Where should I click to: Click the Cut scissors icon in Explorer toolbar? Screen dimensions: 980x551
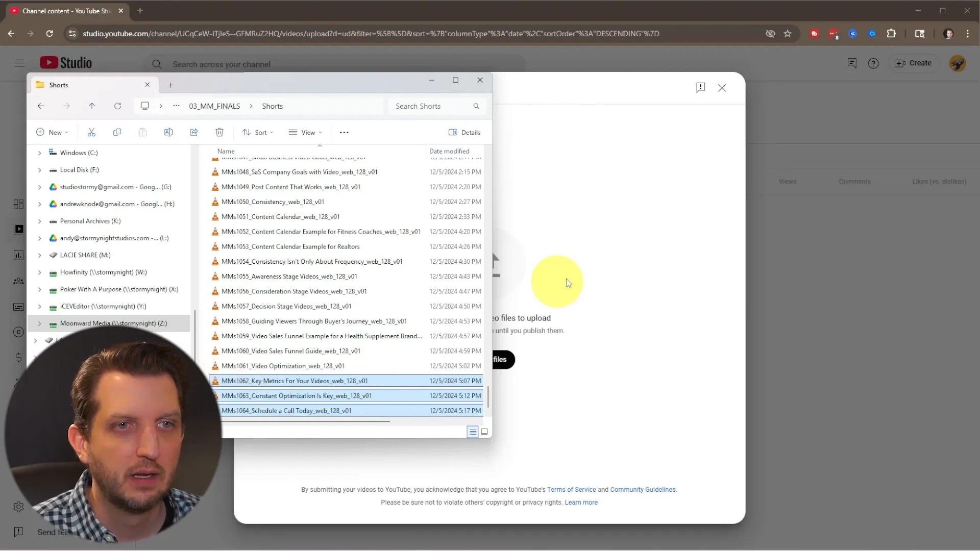click(x=91, y=132)
